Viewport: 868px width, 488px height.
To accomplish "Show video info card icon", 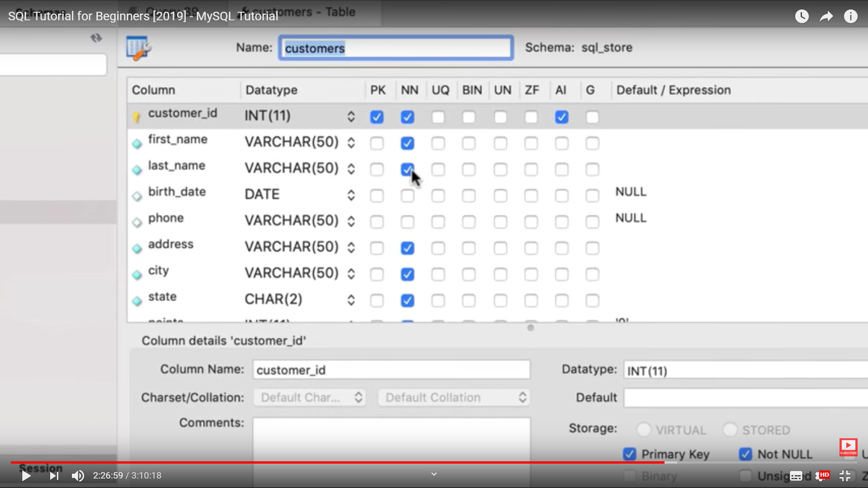I will click(850, 17).
